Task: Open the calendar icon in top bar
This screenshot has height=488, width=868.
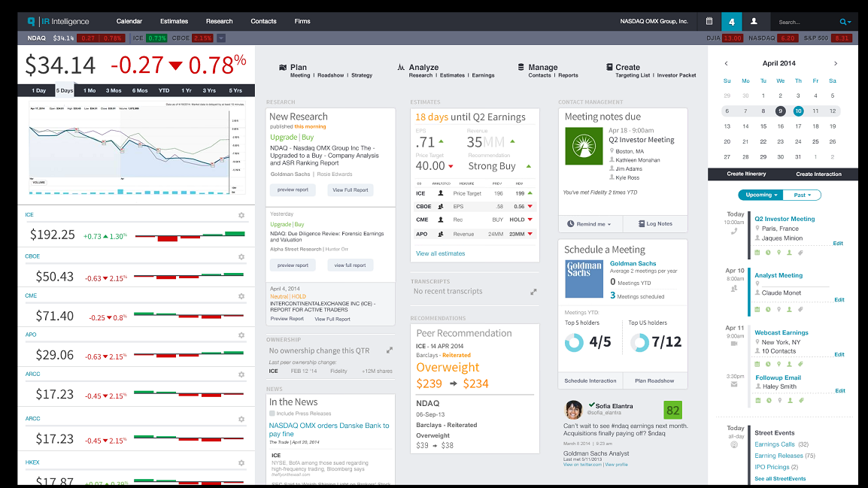Action: pyautogui.click(x=709, y=21)
